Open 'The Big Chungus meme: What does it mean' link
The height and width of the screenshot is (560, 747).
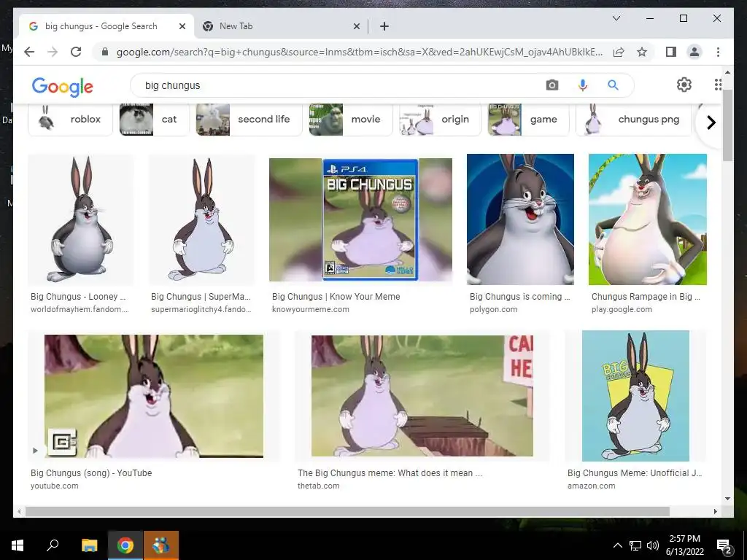pyautogui.click(x=390, y=473)
